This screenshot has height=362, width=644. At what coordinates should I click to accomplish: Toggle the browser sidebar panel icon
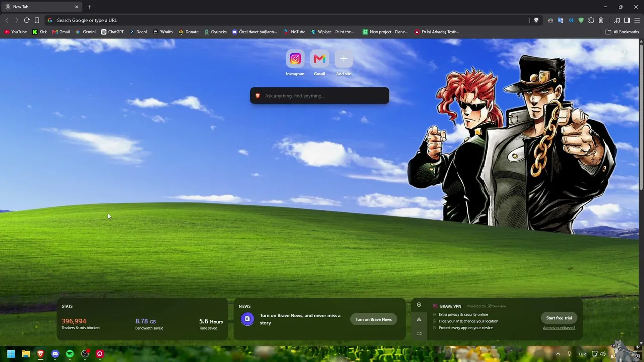[627, 20]
